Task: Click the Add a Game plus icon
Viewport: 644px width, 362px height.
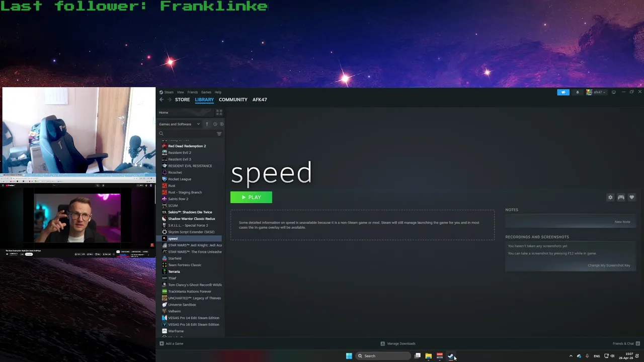Action: coord(162,343)
